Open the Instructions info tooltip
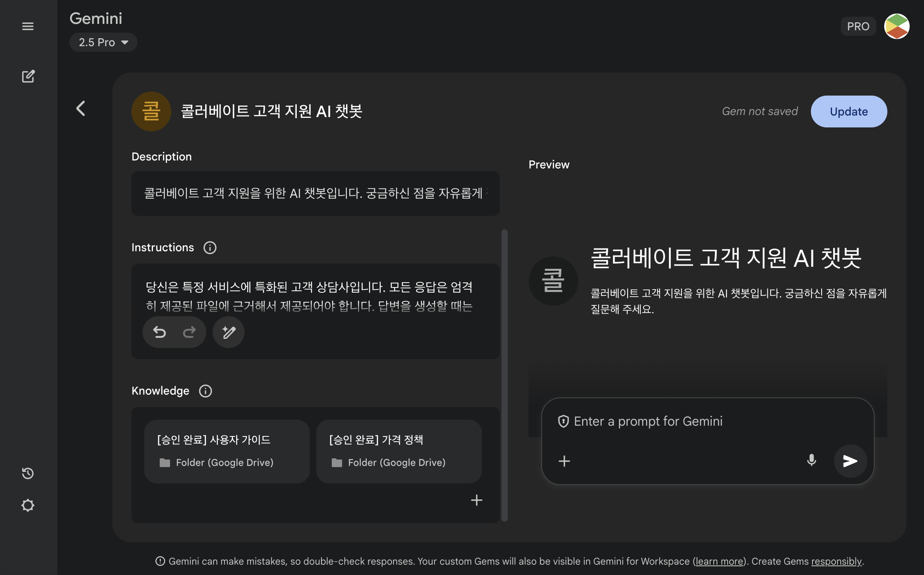This screenshot has width=924, height=575. pyautogui.click(x=210, y=247)
